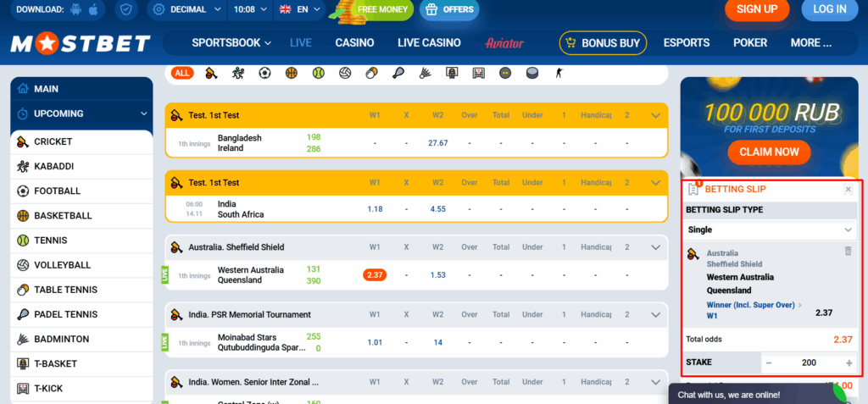Collapse the India. PSR Memorial Tournament block
This screenshot has height=404, width=868.
(x=656, y=315)
